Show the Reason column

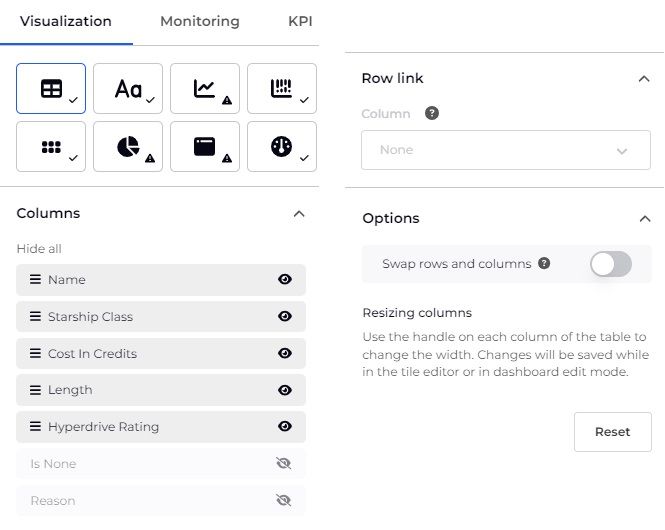click(x=284, y=500)
